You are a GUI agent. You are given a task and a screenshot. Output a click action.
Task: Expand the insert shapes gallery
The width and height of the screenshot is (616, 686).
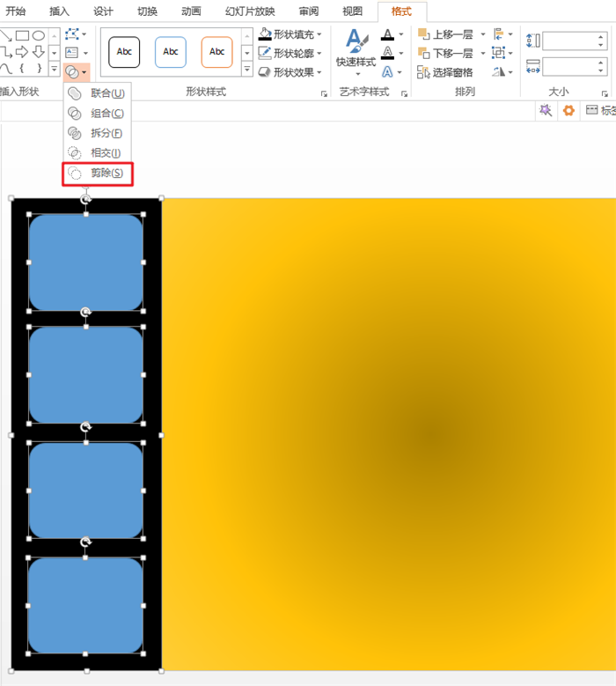click(54, 69)
